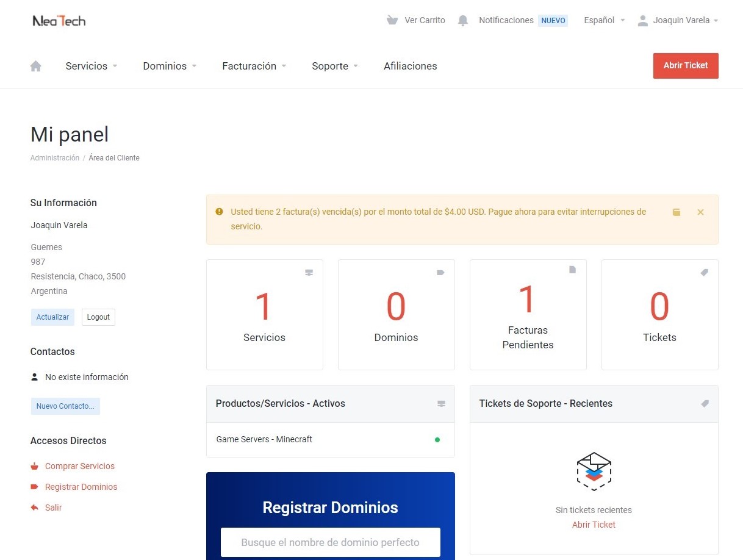The image size is (743, 560).
Task: Open the Afiliaciones menu item
Action: click(x=411, y=66)
